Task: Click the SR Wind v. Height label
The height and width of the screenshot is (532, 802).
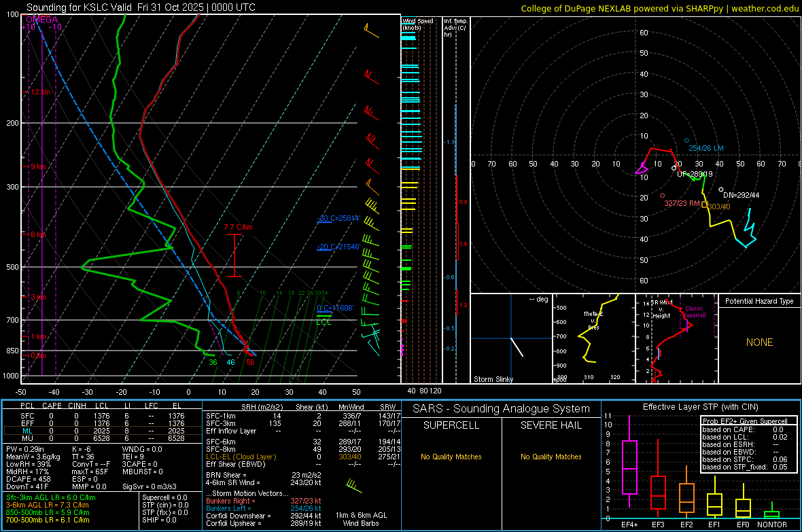Action: 661,309
